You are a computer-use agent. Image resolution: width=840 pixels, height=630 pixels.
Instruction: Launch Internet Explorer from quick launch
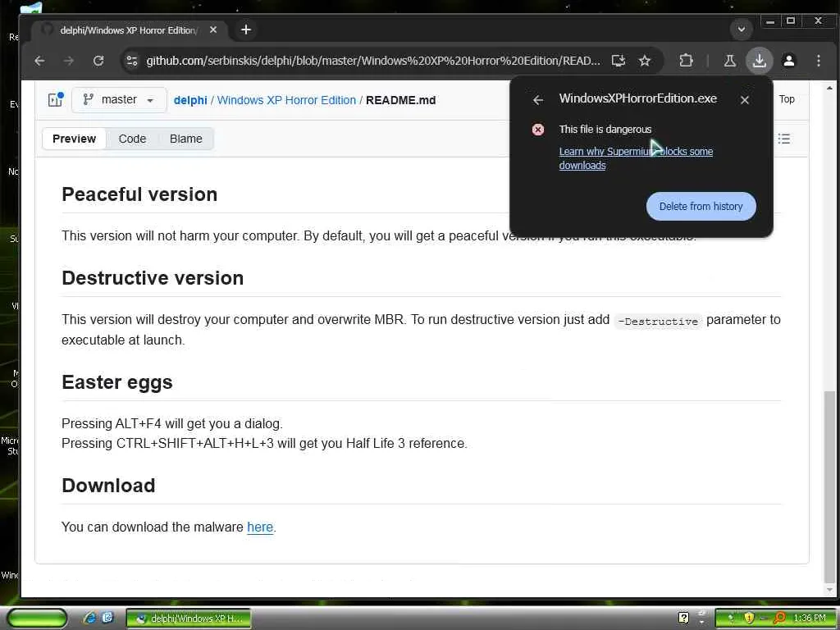click(90, 618)
